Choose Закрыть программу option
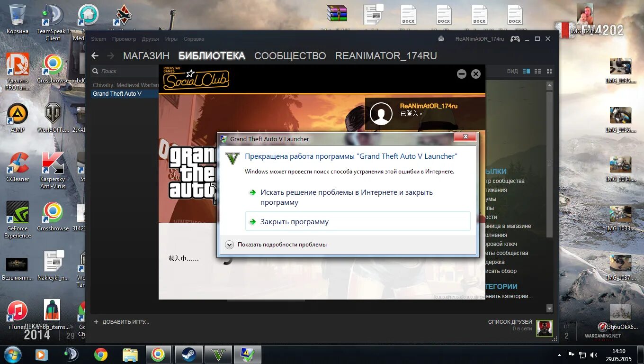Image resolution: width=644 pixels, height=364 pixels. click(x=358, y=221)
